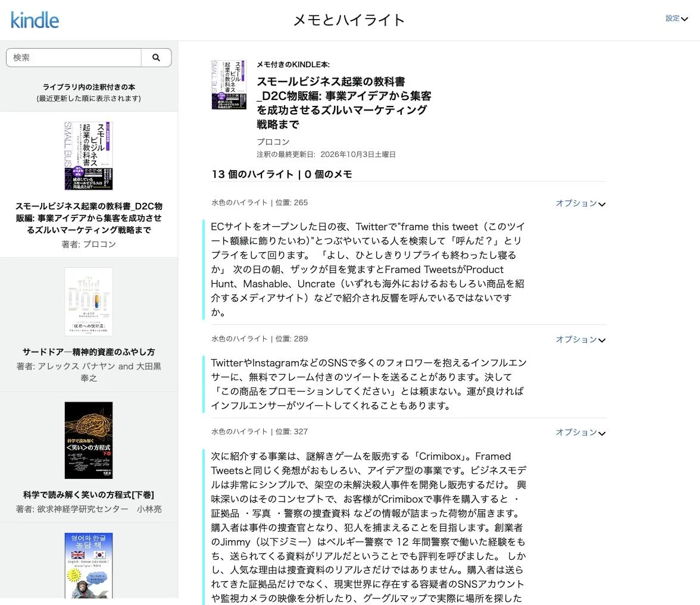Click sidebar title 科学で読み解く笑いの方程式[下巻]
Screen dimensions: 700x605
[89, 495]
